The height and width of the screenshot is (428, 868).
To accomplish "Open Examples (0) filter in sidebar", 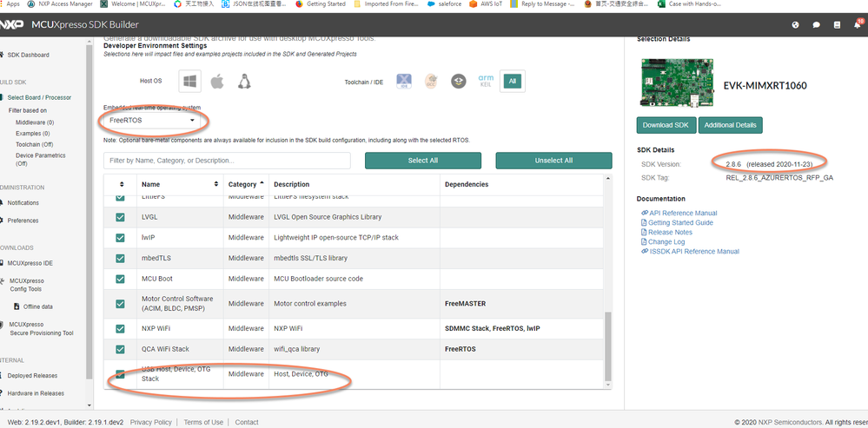I will pos(33,134).
